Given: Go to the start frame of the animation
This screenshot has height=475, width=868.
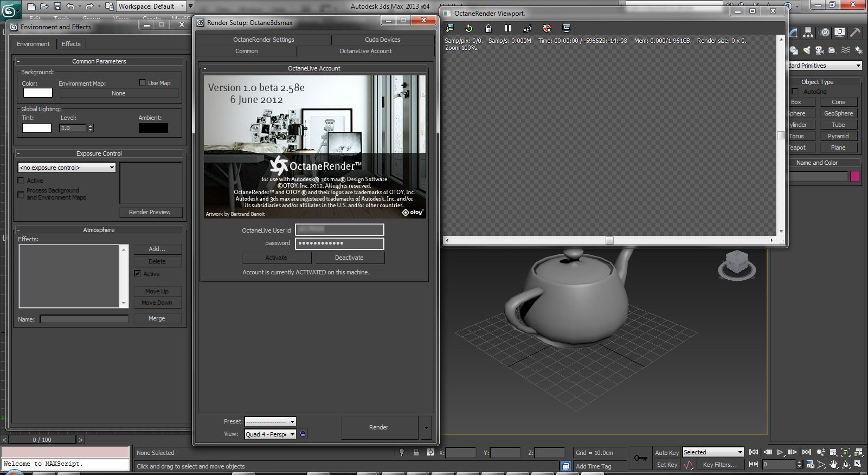Looking at the screenshot, I should tap(754, 452).
